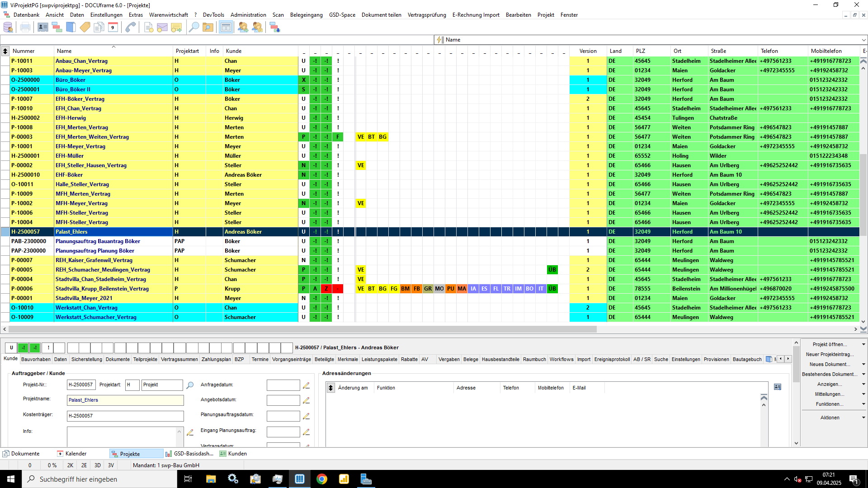
Task: Click the colored Gantt blocks toolbar icon
Action: tap(57, 28)
